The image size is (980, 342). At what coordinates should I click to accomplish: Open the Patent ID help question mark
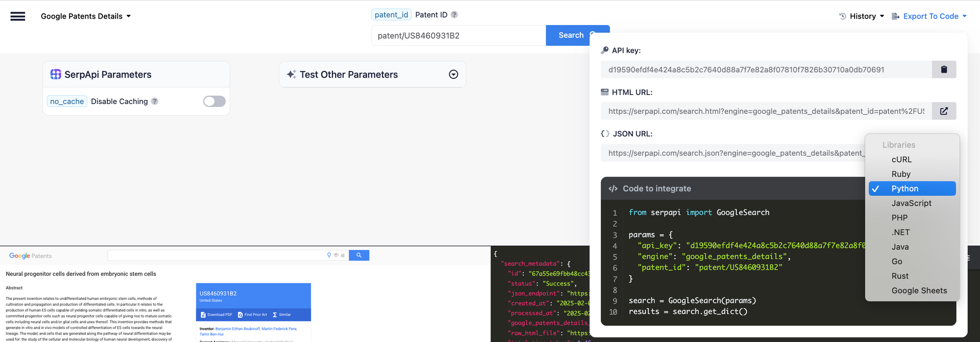pos(454,15)
